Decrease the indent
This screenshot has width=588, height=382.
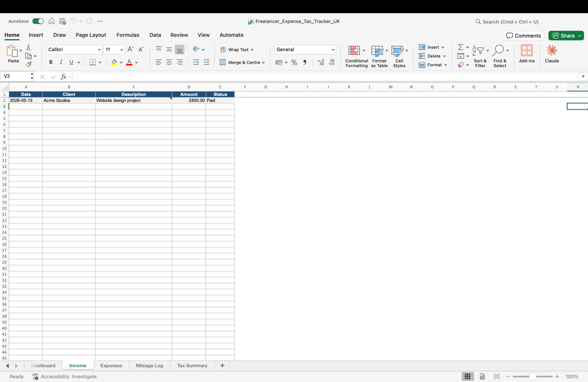pyautogui.click(x=196, y=62)
